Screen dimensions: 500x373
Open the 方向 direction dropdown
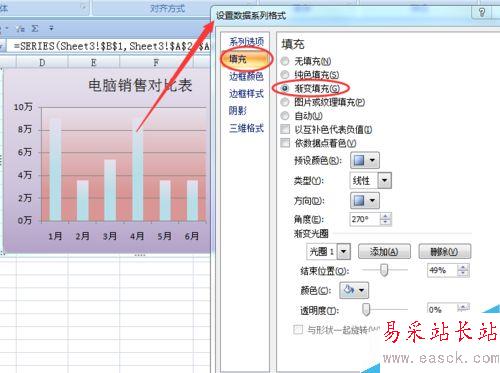(365, 201)
